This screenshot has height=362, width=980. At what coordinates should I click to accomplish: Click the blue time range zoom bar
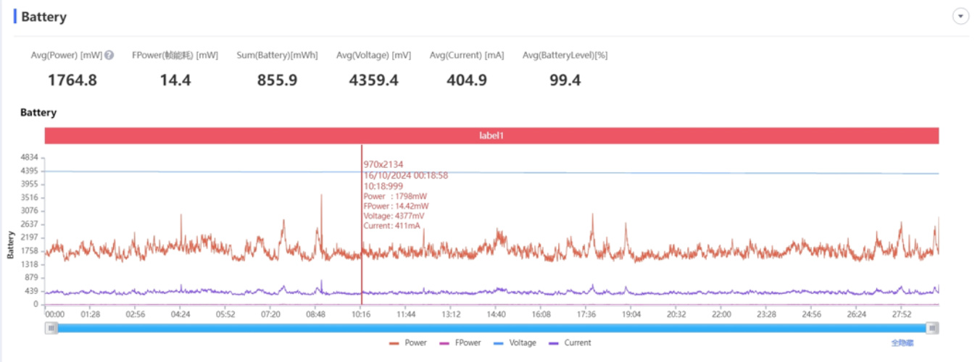point(491,328)
